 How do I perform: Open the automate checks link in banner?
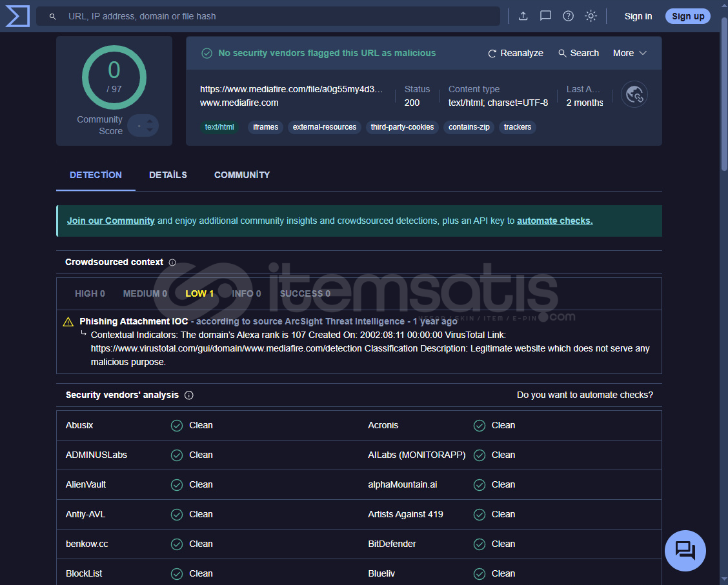pos(555,221)
